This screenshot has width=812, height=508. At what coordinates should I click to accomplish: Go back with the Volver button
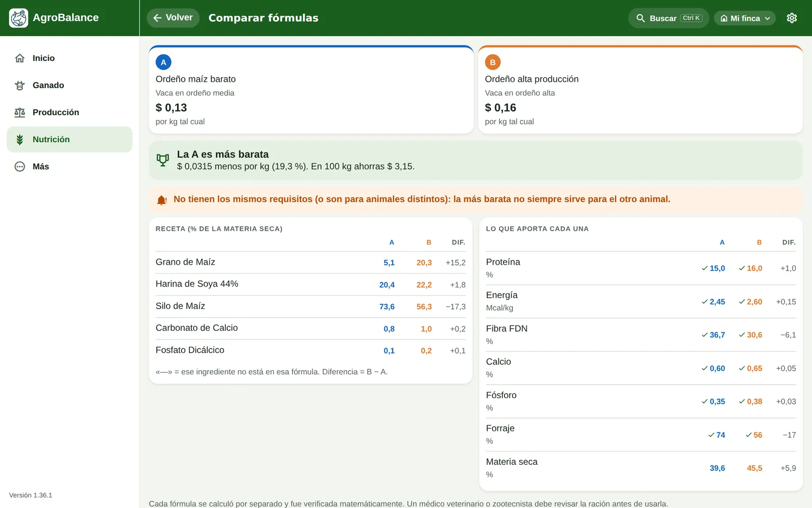click(x=173, y=18)
